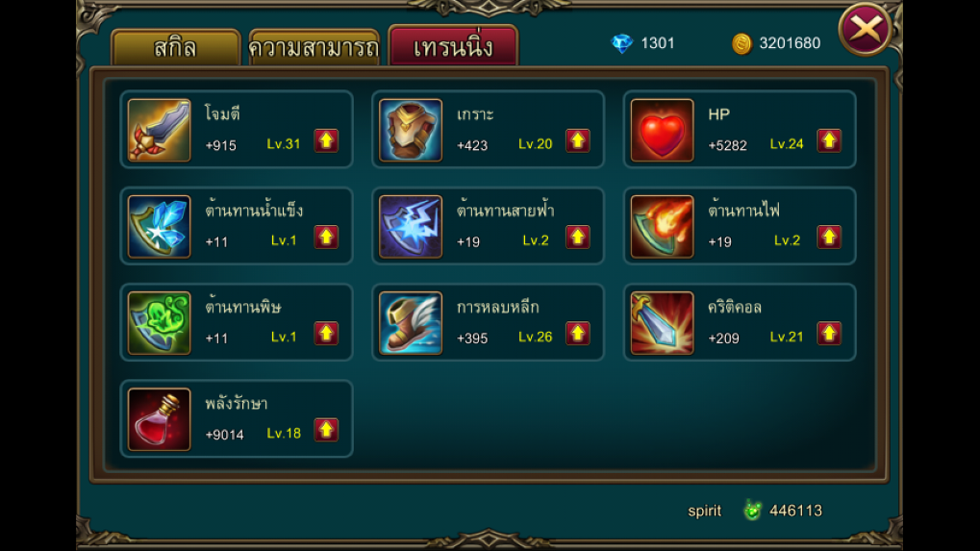Screen dimensions: 980x551
Task: Tap the red heart HP icon
Action: [x=662, y=130]
